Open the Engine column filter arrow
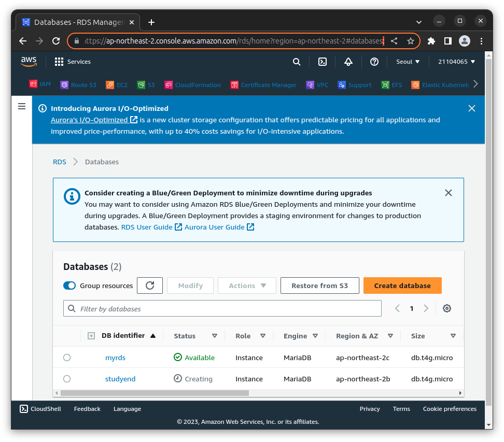504x442 pixels. pyautogui.click(x=315, y=336)
